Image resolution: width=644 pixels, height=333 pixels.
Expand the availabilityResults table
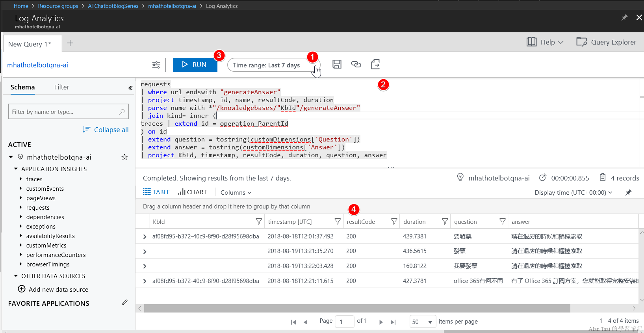21,236
